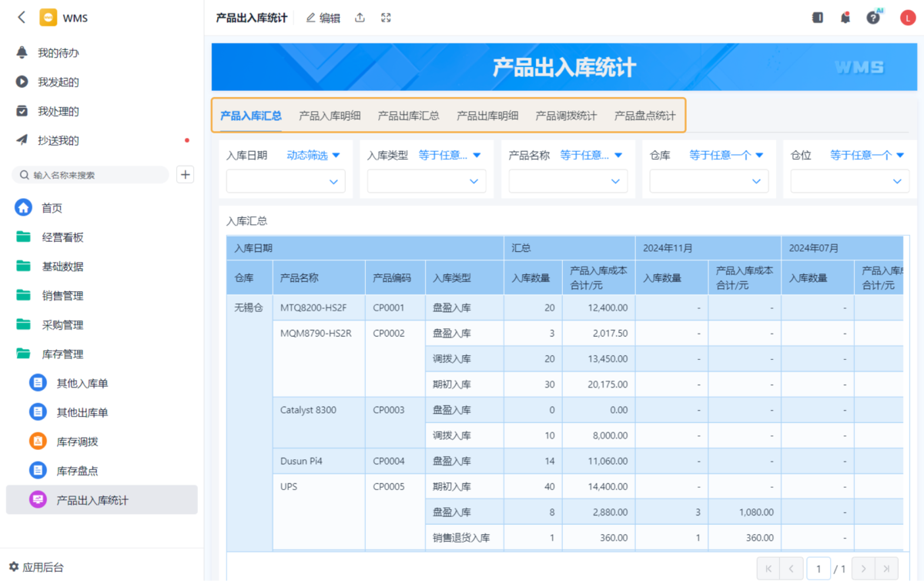The width and height of the screenshot is (924, 581).
Task: Open the help question mark icon
Action: (872, 18)
